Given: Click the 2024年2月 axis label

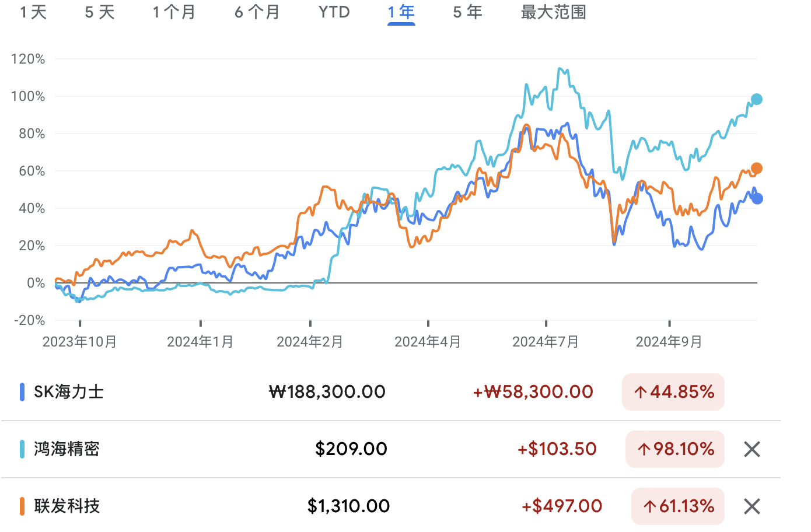Looking at the screenshot, I should [310, 342].
